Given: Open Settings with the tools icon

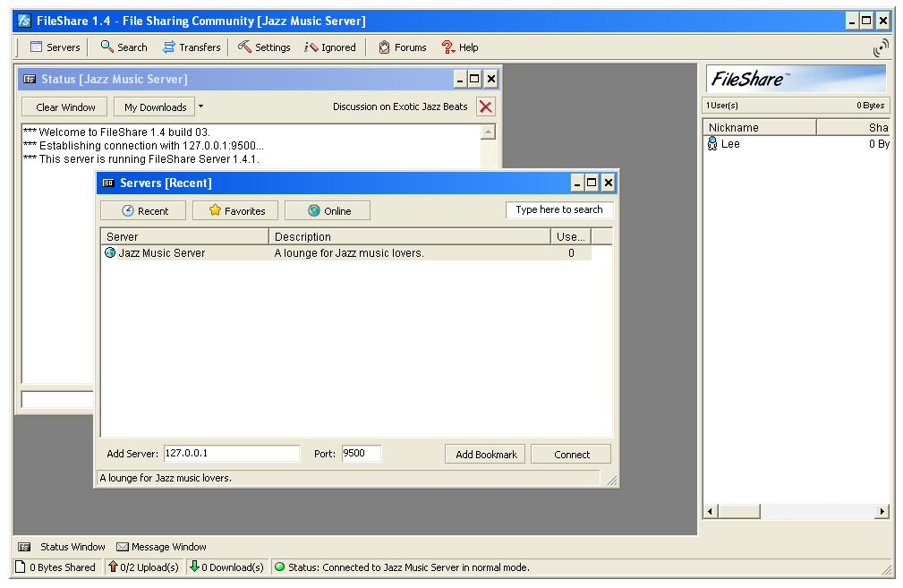Looking at the screenshot, I should tap(264, 47).
